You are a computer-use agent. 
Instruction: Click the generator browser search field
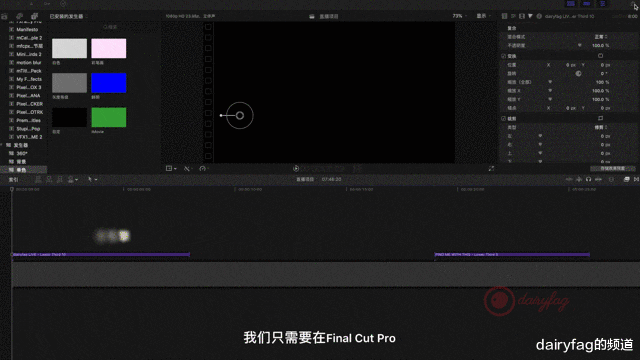(x=110, y=27)
